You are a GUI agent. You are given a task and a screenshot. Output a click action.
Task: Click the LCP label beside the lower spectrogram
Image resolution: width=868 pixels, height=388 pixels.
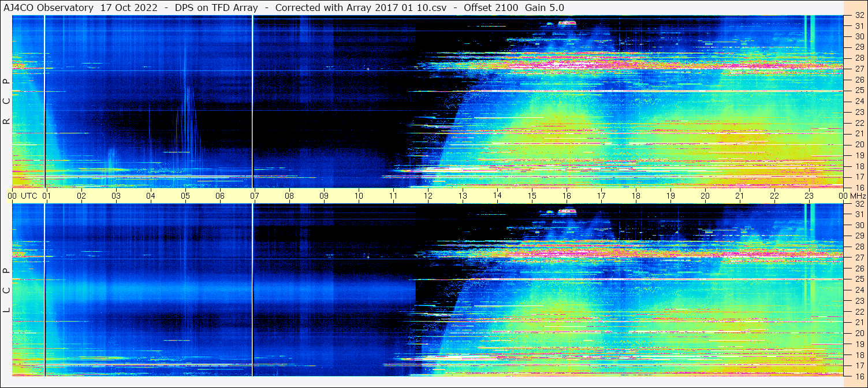pos(6,290)
